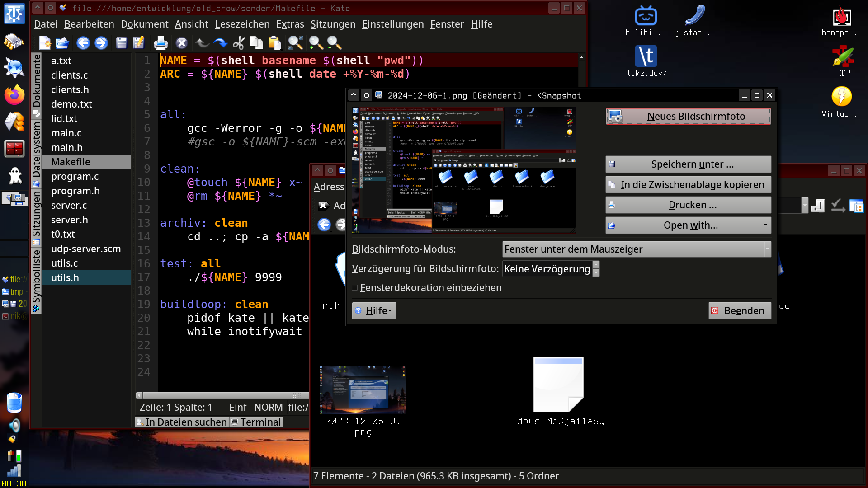Image resolution: width=868 pixels, height=488 pixels.
Task: Expand the Open with... dropdown arrow
Action: (x=765, y=225)
